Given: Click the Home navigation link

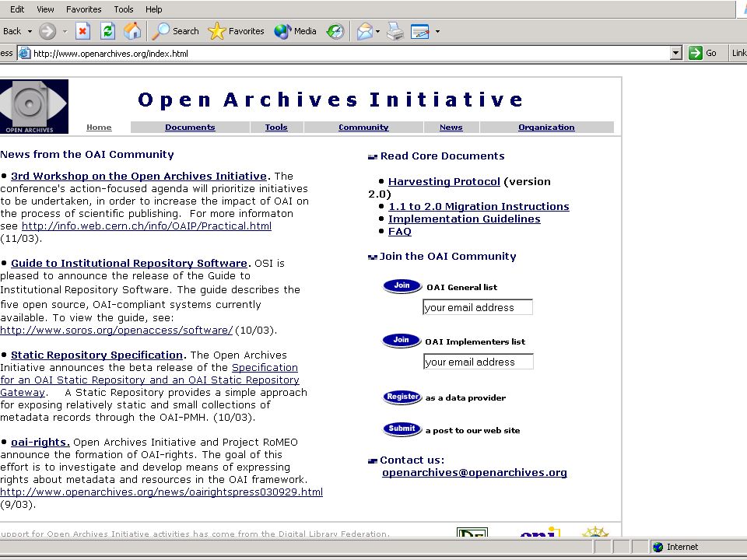Looking at the screenshot, I should pyautogui.click(x=99, y=127).
